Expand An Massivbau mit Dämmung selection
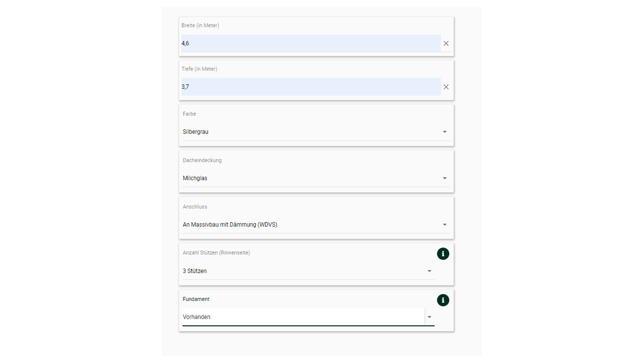 coord(230,225)
